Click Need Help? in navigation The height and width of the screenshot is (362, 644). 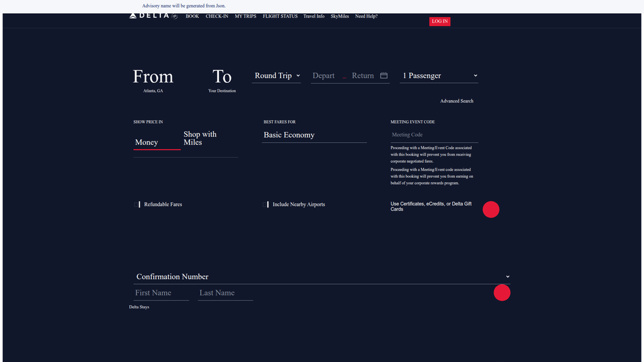pyautogui.click(x=367, y=16)
